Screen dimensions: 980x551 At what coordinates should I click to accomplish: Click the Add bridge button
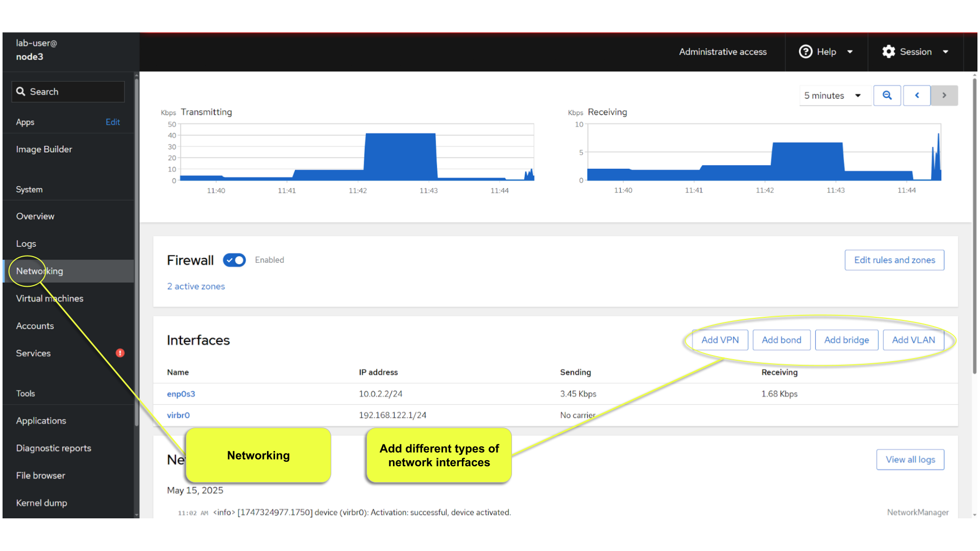pos(846,340)
